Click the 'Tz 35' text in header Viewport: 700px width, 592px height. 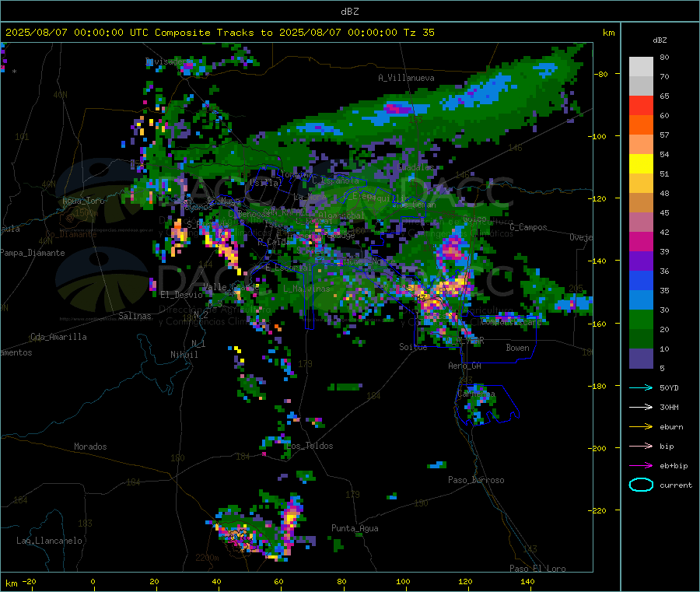click(x=419, y=33)
